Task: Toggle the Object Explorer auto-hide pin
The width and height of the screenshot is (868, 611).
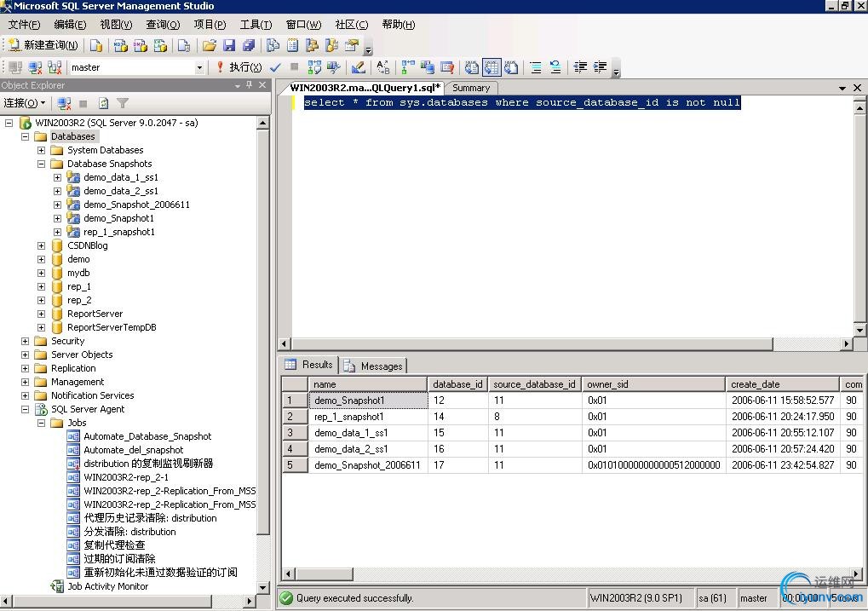Action: 249,84
